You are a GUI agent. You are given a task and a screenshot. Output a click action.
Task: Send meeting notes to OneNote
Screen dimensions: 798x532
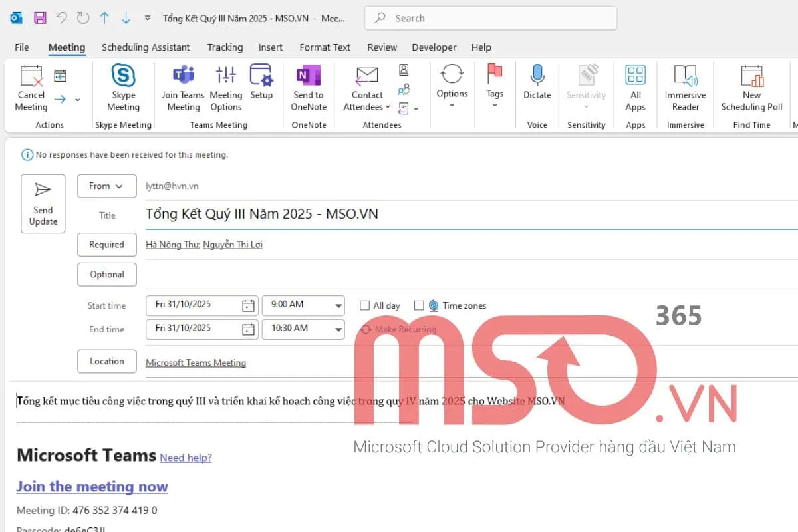[308, 87]
